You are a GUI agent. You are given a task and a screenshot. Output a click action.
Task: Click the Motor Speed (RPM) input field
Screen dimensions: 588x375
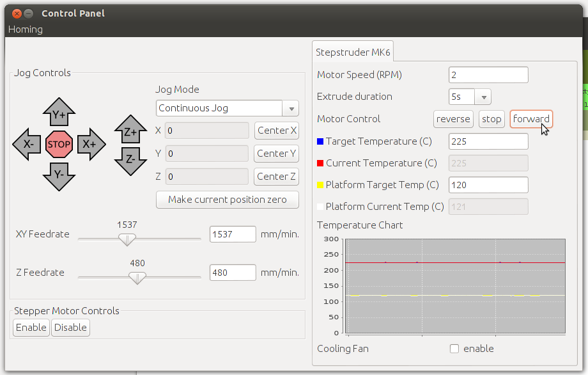tap(488, 75)
